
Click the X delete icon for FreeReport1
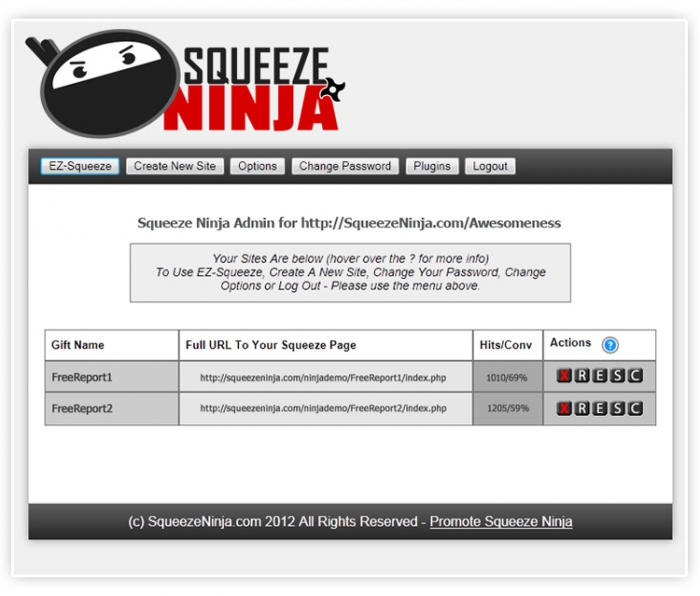564,375
